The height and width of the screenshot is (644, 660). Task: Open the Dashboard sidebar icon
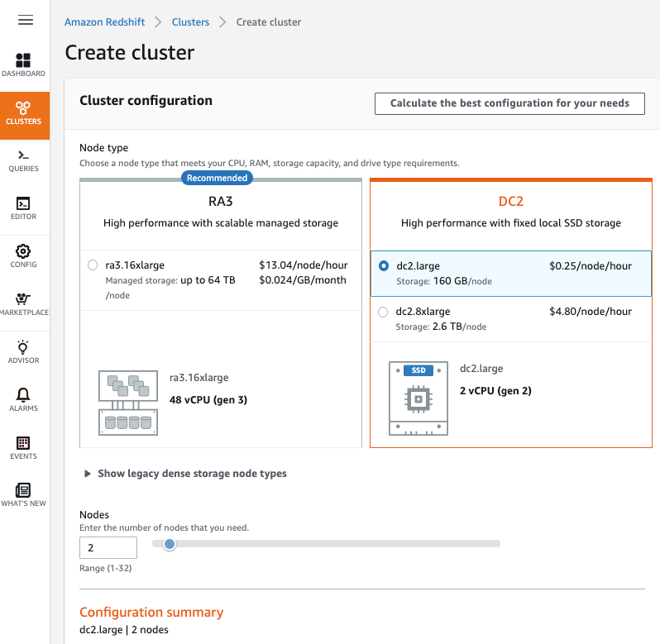click(23, 60)
